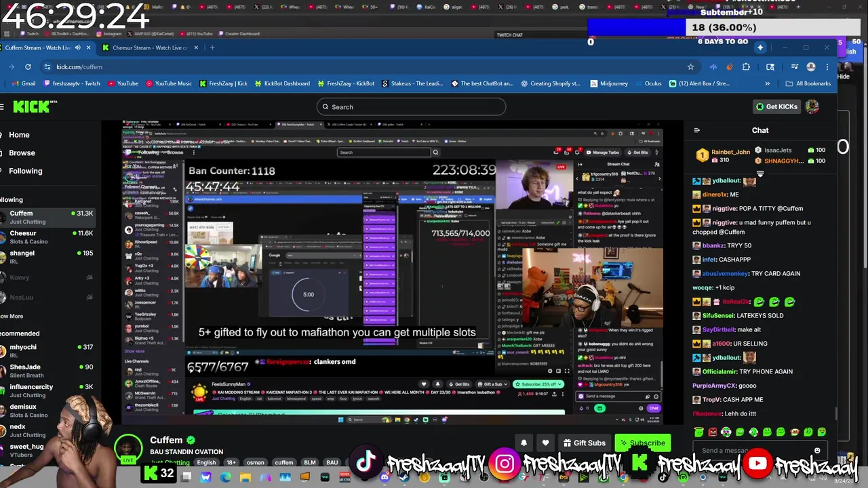Click the English stream tag
The width and height of the screenshot is (868, 488).
tap(206, 462)
